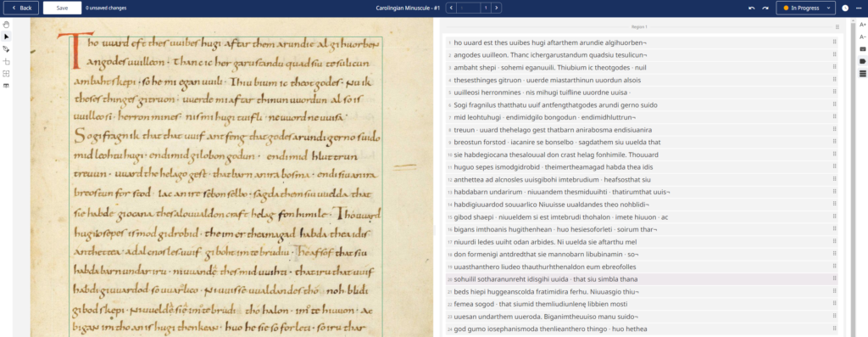Open version history clock icon

[x=845, y=8]
